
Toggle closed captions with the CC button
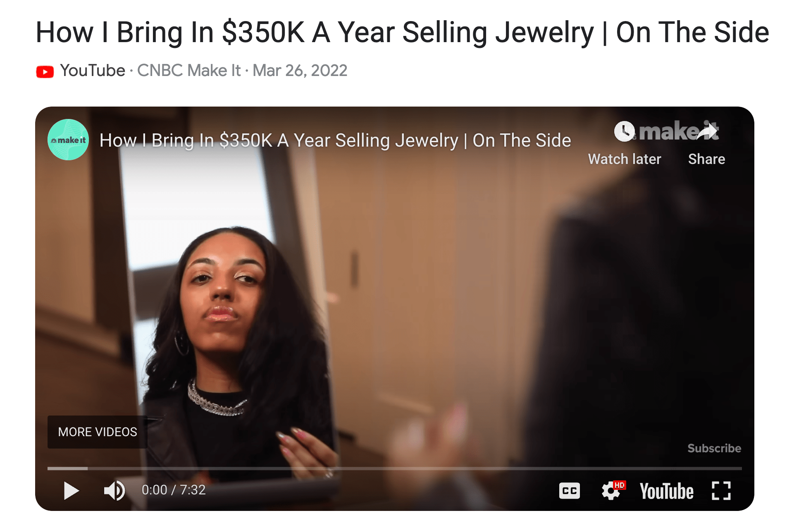pyautogui.click(x=569, y=491)
